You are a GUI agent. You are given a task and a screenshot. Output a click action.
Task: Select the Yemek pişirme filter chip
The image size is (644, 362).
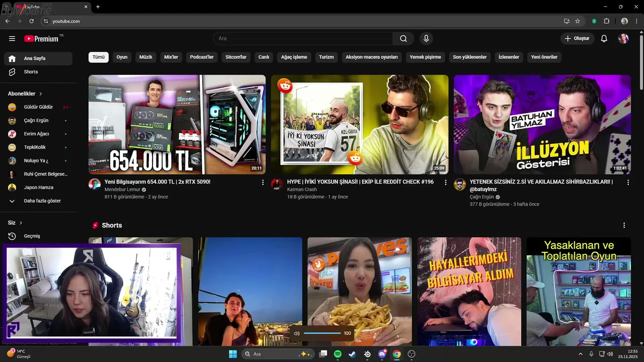click(425, 57)
